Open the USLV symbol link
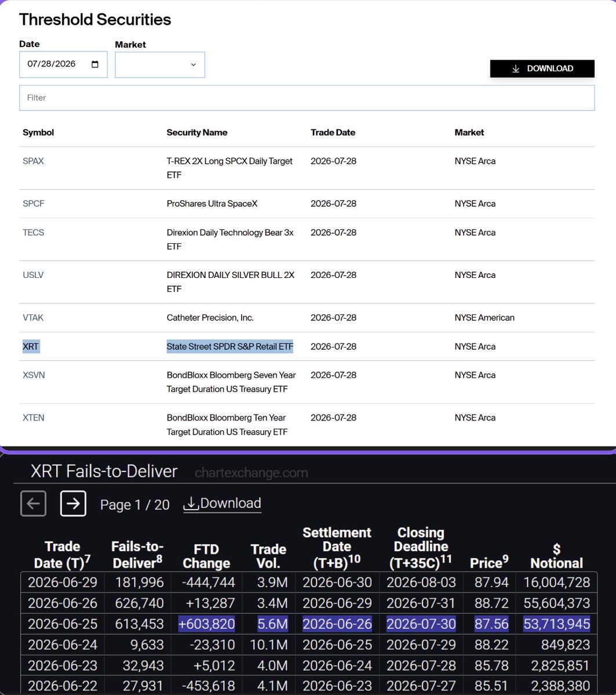Image resolution: width=616 pixels, height=695 pixels. click(x=33, y=275)
